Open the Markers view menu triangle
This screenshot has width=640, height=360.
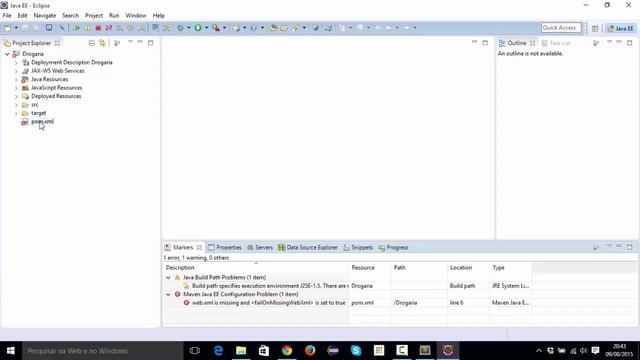609,247
